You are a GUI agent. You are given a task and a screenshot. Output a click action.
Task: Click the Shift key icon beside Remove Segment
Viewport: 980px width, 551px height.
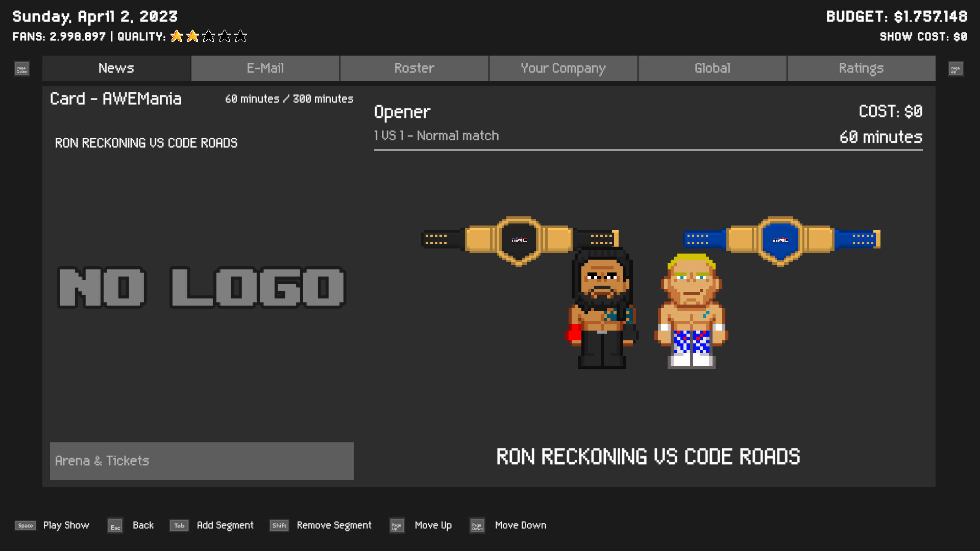(279, 525)
